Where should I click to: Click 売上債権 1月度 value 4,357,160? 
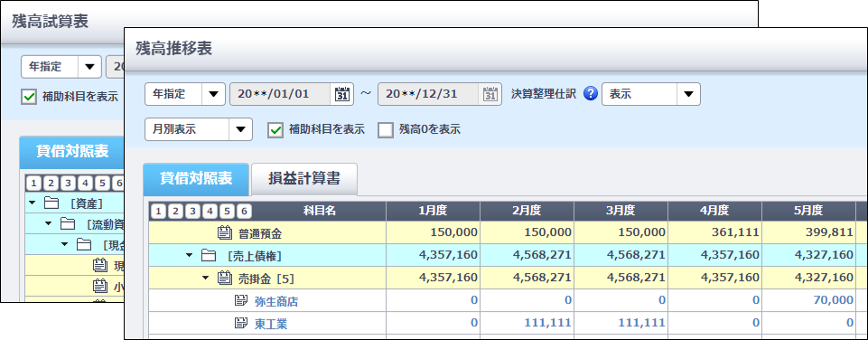(448, 256)
